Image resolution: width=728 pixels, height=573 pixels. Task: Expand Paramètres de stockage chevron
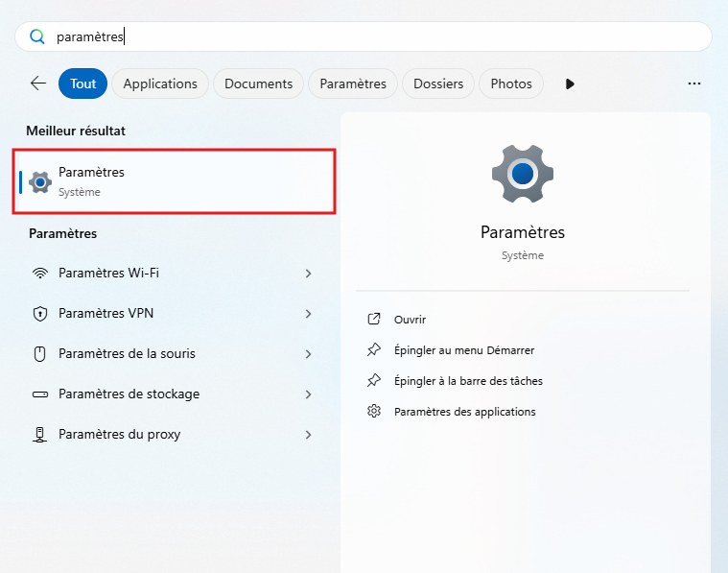308,394
